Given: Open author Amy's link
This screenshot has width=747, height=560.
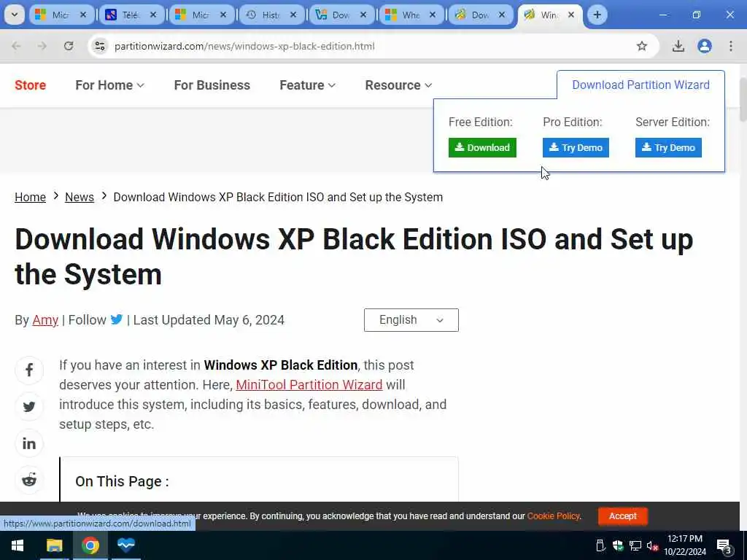Looking at the screenshot, I should tap(45, 320).
